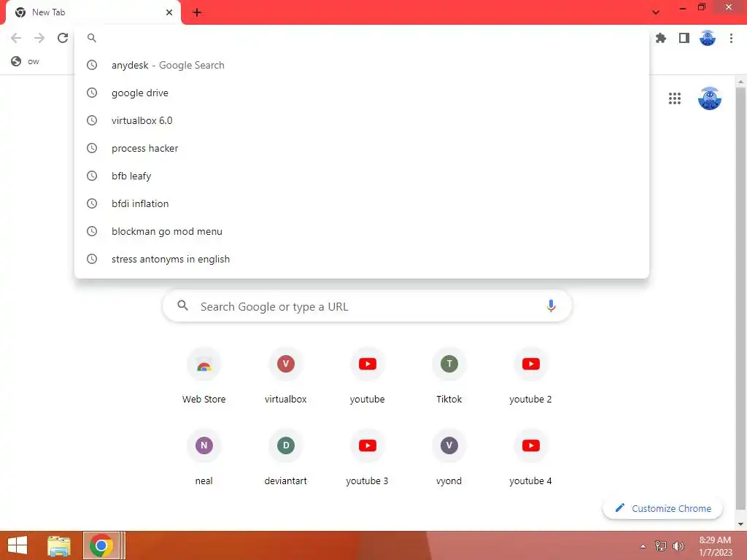
Task: Open the Chrome three-dot menu
Action: pyautogui.click(x=731, y=38)
